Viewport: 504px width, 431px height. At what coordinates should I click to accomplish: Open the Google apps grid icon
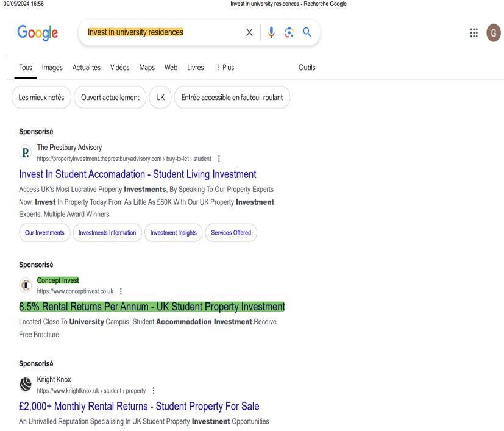474,32
